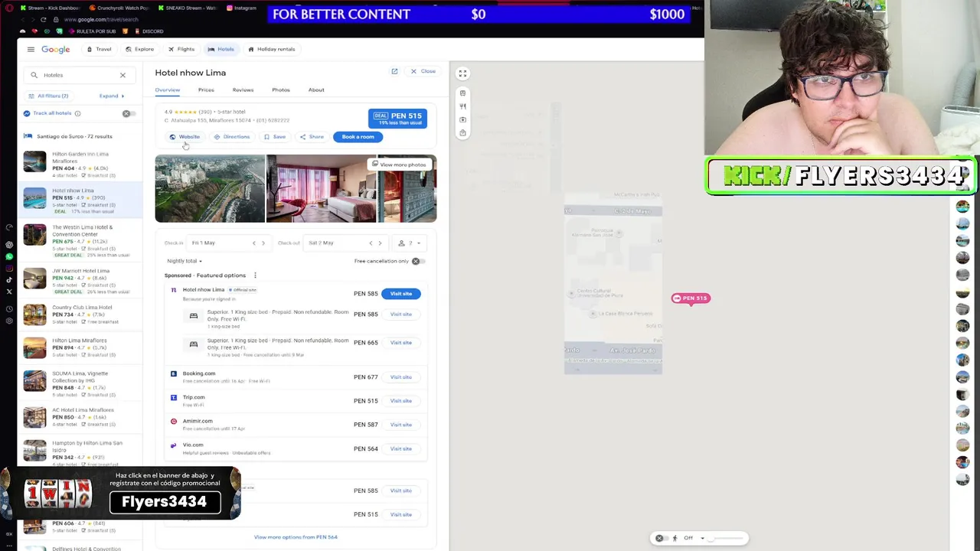This screenshot has width=980, height=551.
Task: Select SOUMA Lima Vignette Collection result
Action: (80, 383)
